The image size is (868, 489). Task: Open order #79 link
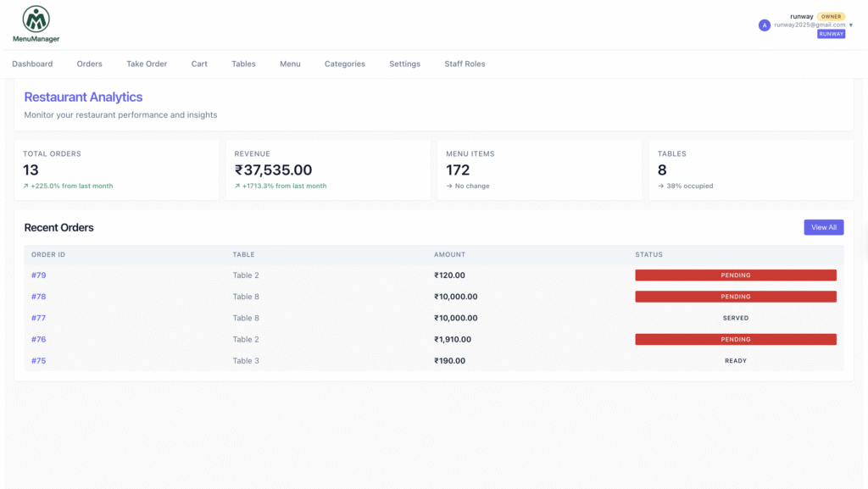click(39, 275)
